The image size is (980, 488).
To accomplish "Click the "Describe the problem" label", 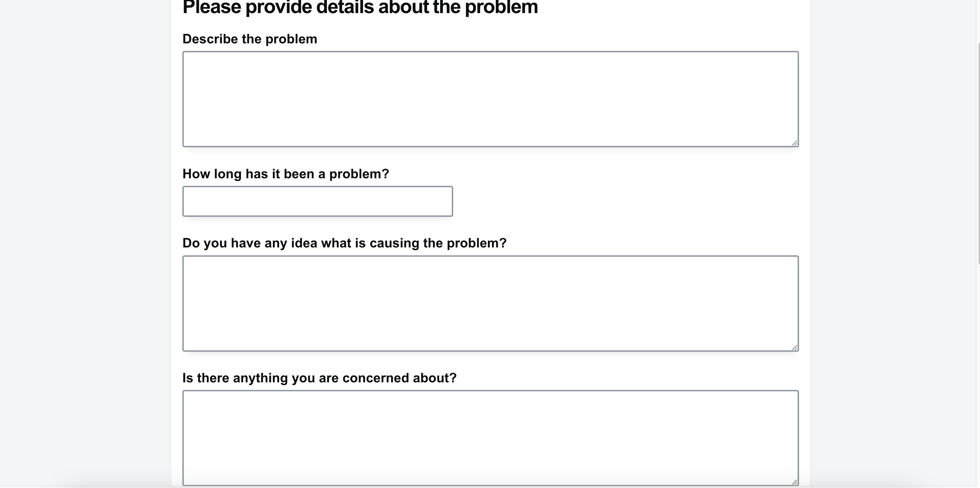I will [x=249, y=39].
